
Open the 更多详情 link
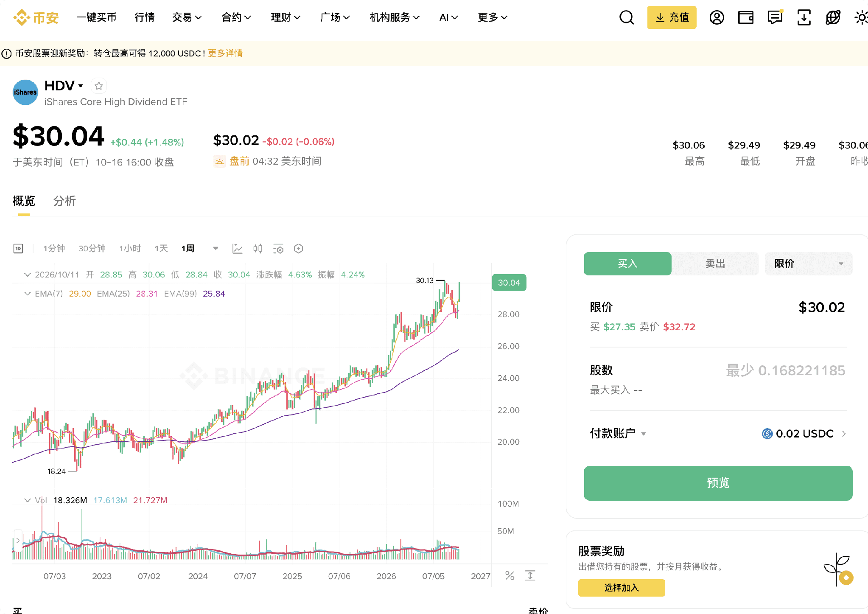click(225, 53)
